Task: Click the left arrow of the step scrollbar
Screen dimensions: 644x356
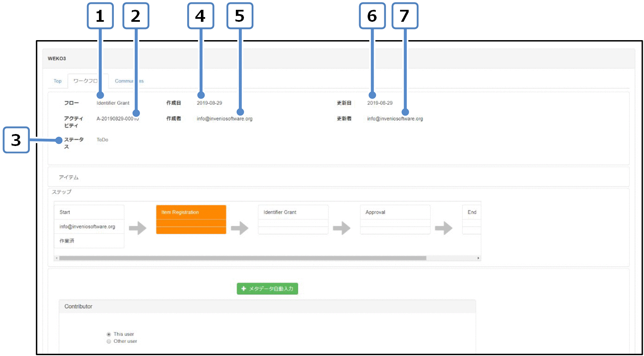Action: point(57,258)
